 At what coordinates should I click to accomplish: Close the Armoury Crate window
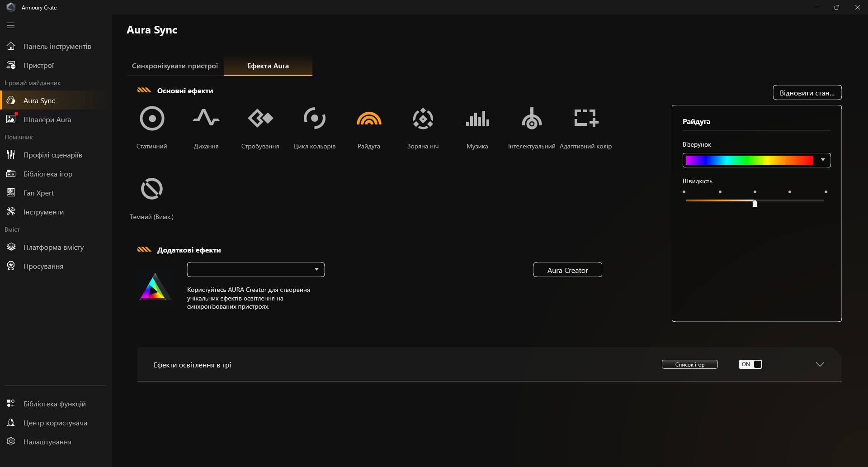[x=858, y=7]
